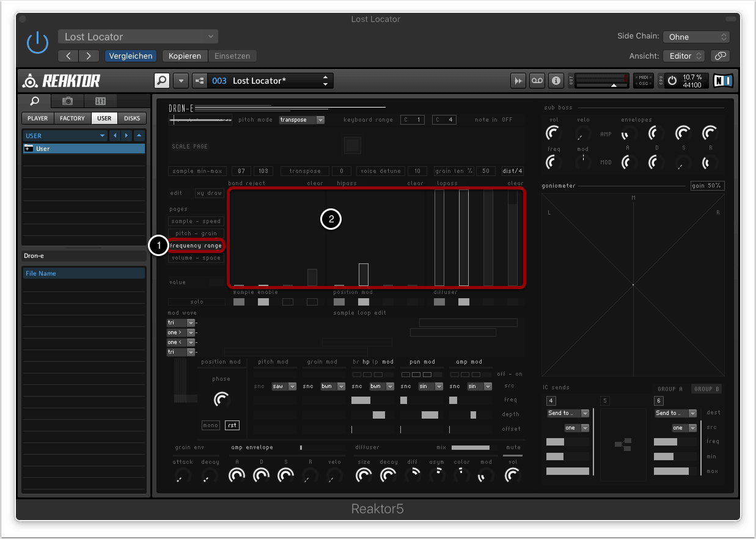Image resolution: width=756 pixels, height=539 pixels.
Task: Open the frequency range page
Action: point(196,246)
